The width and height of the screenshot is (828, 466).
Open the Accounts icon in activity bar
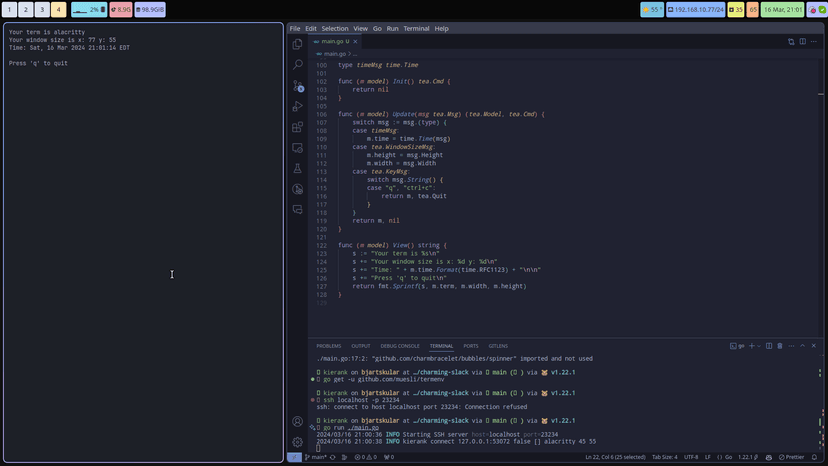click(297, 422)
